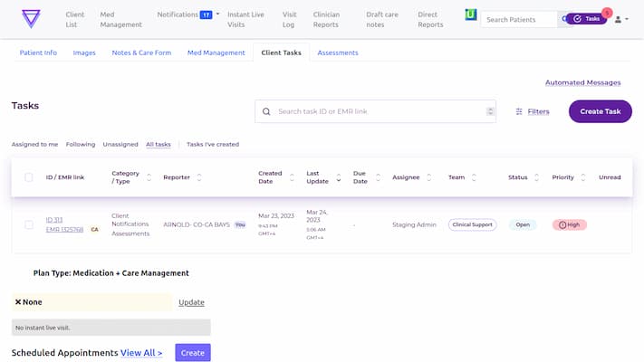The width and height of the screenshot is (644, 362).
Task: Open Direct Reports in navigation
Action: [x=430, y=19]
